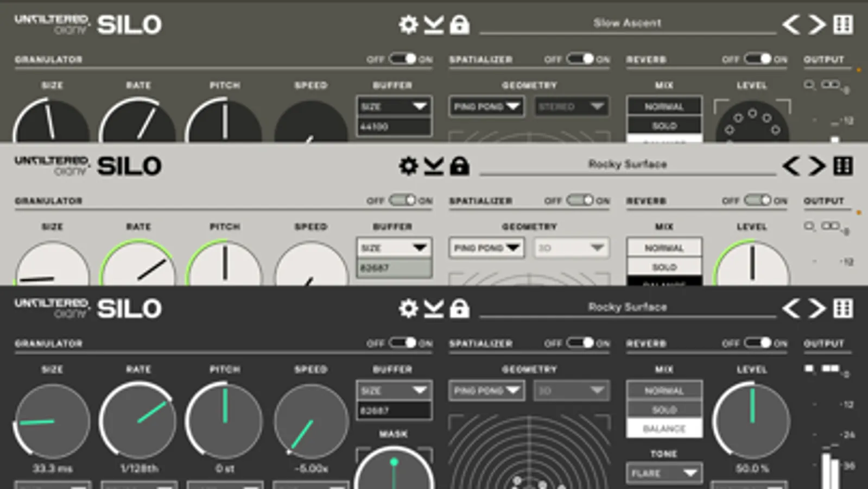Click the lock icon in the light panel
Image resolution: width=868 pixels, height=489 pixels.
point(460,166)
